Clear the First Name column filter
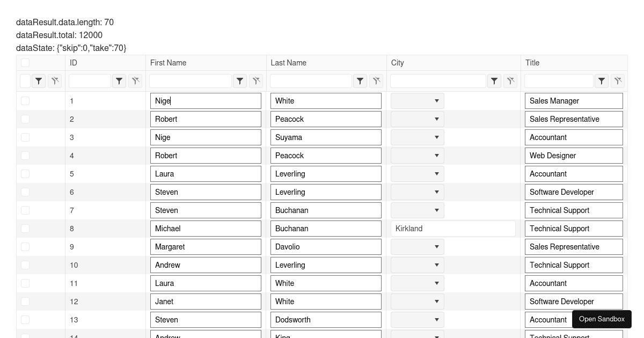Screen dimensions: 644x338 point(257,81)
